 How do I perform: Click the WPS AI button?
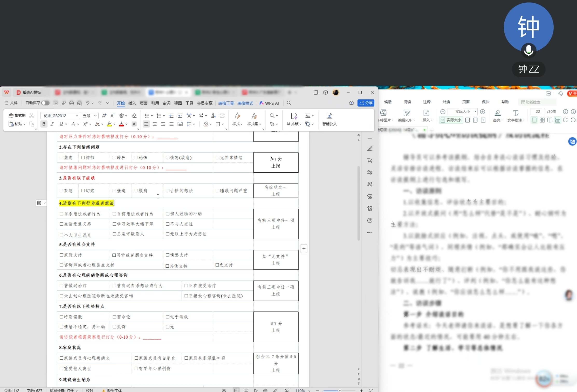[269, 103]
